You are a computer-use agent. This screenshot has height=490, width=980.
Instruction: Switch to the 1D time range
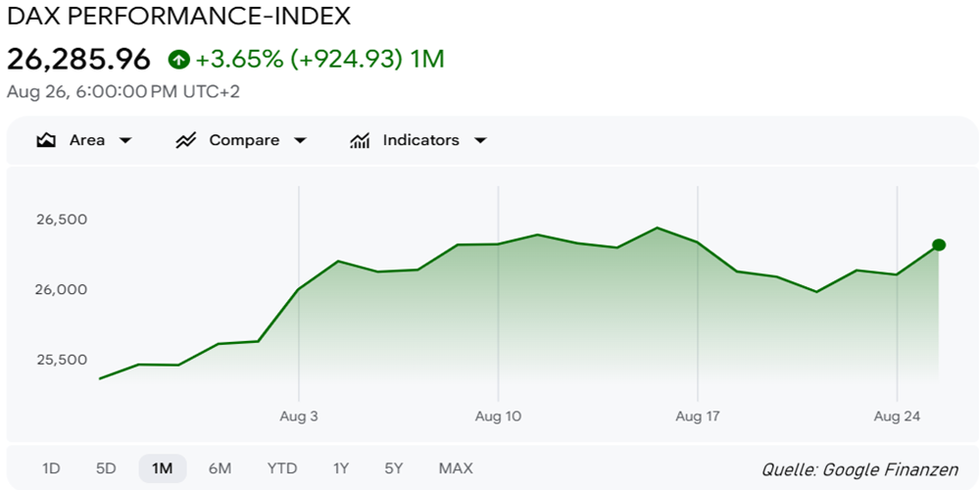(x=51, y=468)
